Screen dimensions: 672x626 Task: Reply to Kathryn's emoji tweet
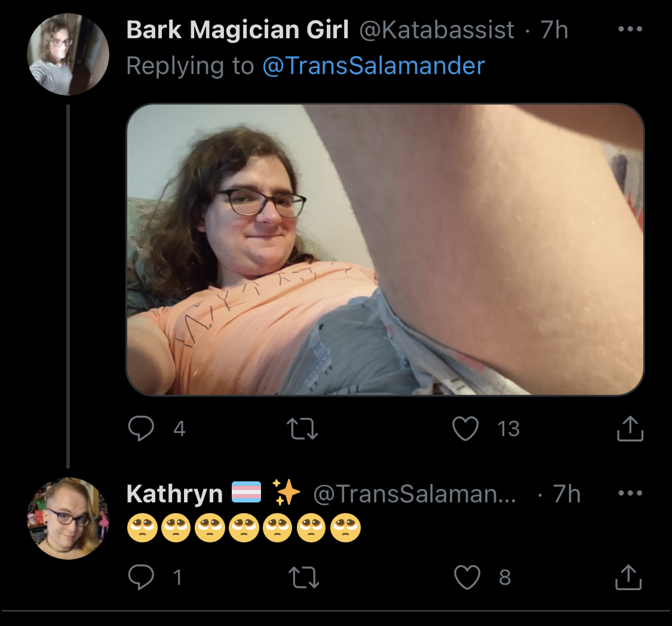click(141, 577)
